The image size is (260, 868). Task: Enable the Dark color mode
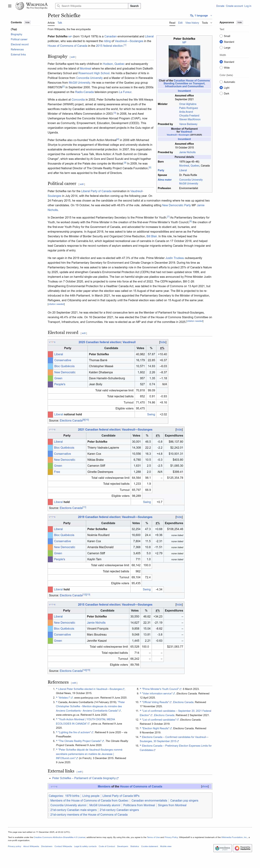tap(221, 93)
